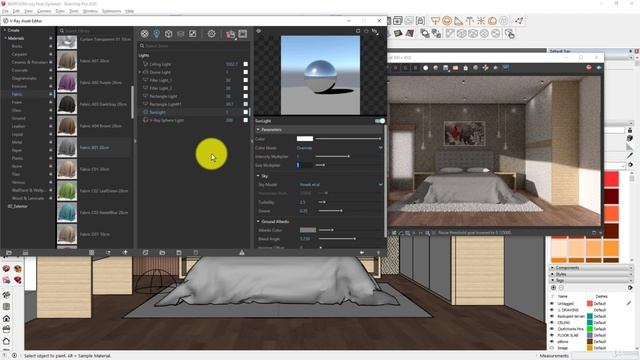Image resolution: width=640 pixels, height=360 pixels.
Task: Toggle checkbox for Filler Light_1
Action: [245, 80]
